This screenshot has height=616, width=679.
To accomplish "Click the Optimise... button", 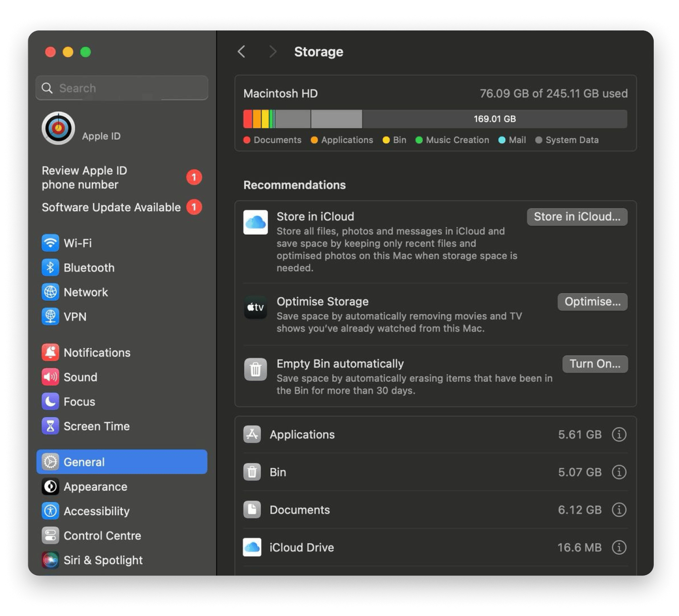I will tap(592, 301).
